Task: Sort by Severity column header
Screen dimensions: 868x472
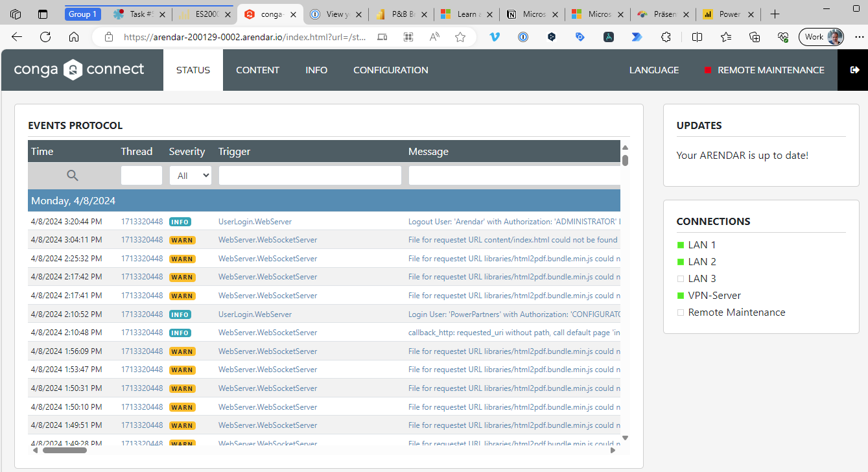Action: click(x=187, y=151)
